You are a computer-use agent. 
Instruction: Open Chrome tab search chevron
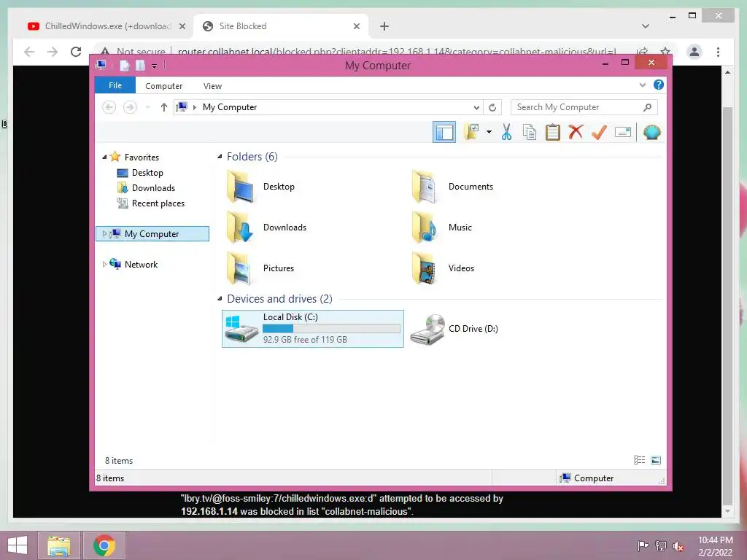coord(645,26)
